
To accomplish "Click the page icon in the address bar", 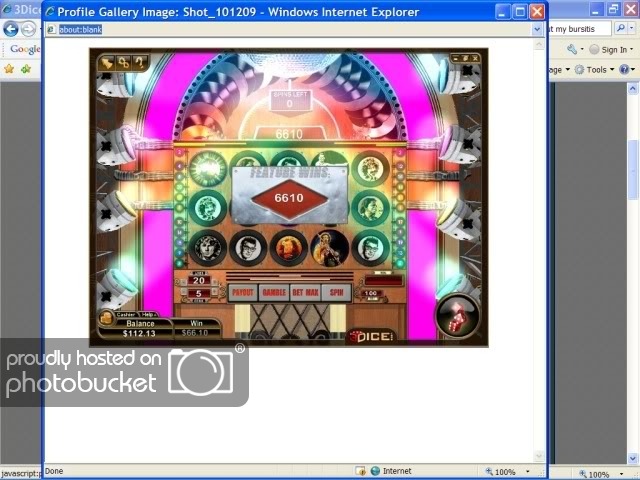I will coord(51,29).
